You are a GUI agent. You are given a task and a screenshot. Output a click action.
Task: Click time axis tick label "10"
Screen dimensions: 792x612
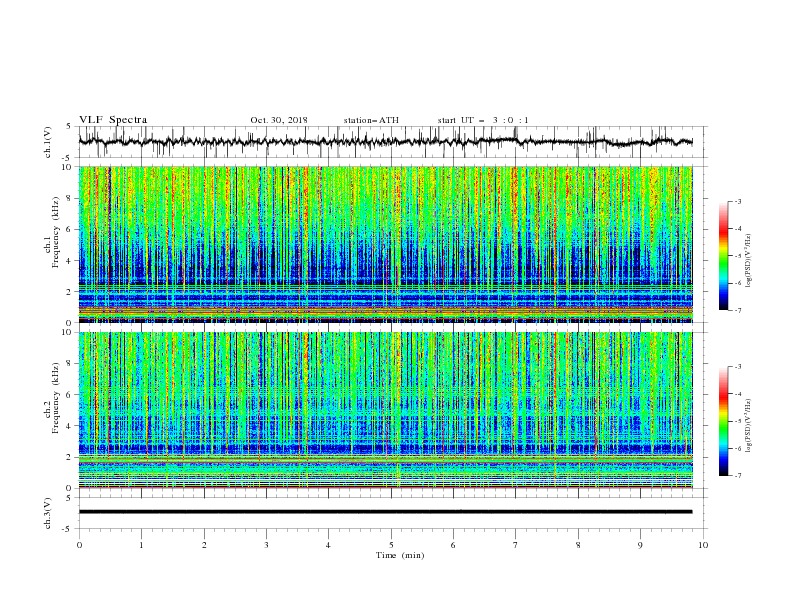[703, 545]
